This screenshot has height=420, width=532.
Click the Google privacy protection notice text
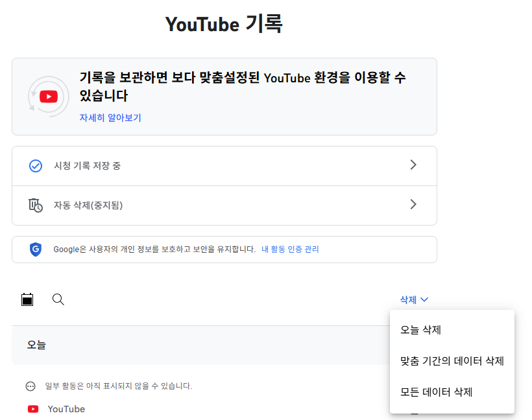pyautogui.click(x=154, y=249)
